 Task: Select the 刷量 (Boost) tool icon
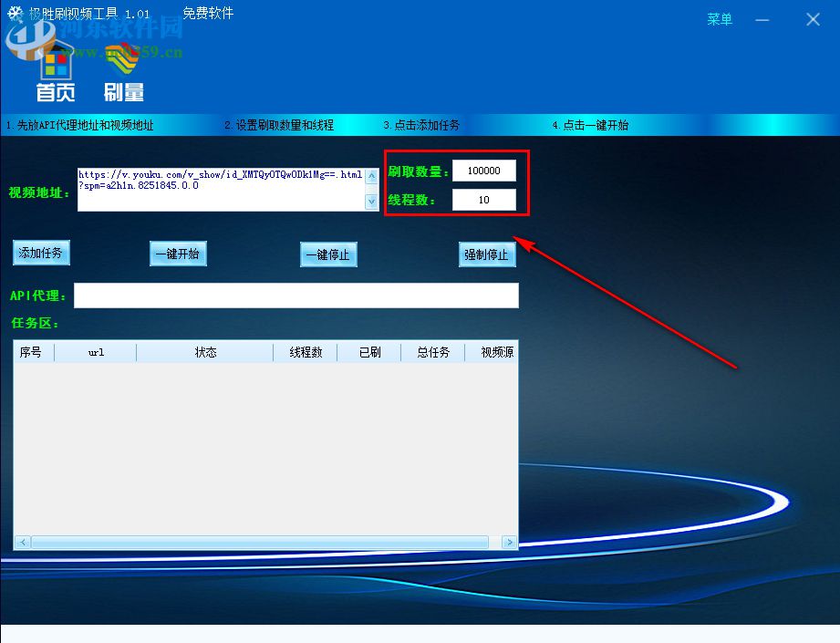click(x=122, y=73)
